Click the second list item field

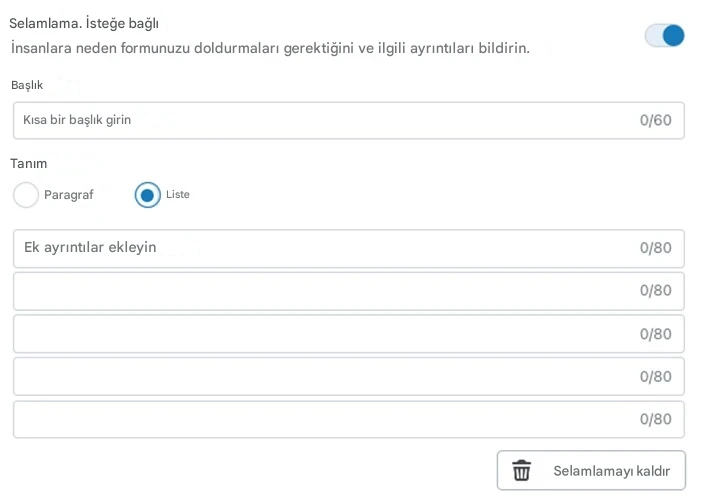tap(320, 291)
